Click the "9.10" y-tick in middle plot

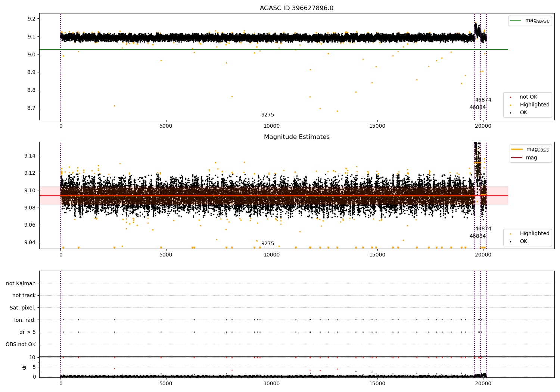31,190
